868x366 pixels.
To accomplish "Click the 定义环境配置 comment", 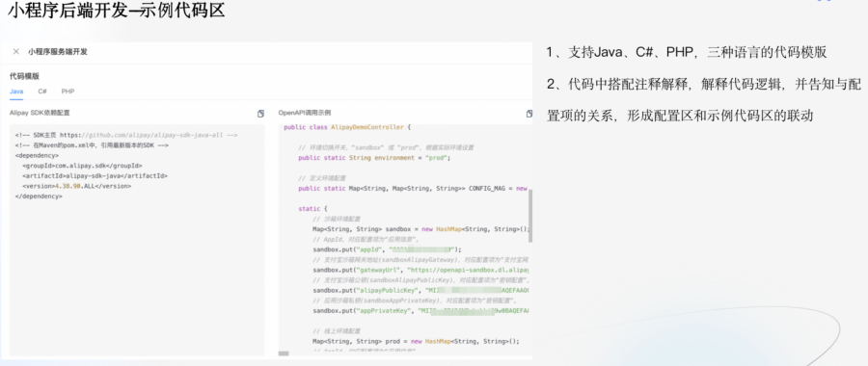I will 321,178.
